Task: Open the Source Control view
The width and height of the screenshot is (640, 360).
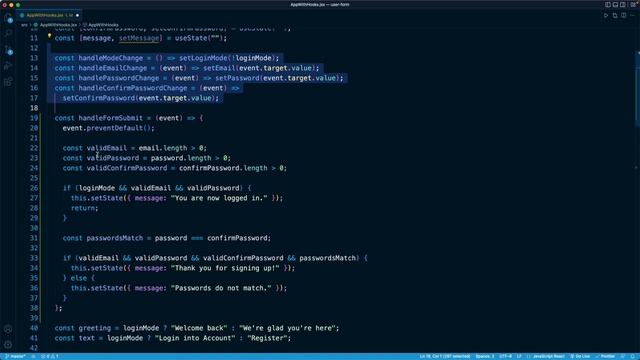Action: coord(8,50)
